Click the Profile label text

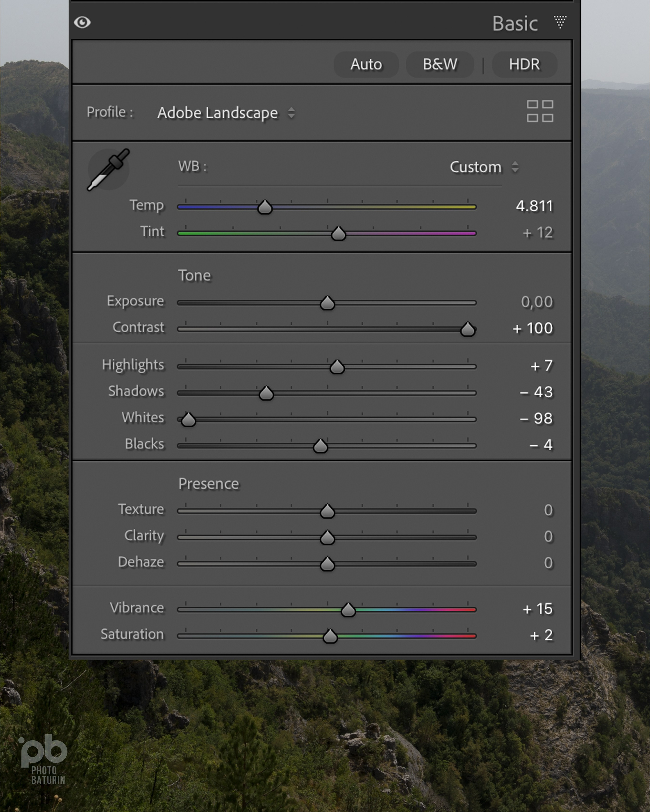pyautogui.click(x=110, y=112)
